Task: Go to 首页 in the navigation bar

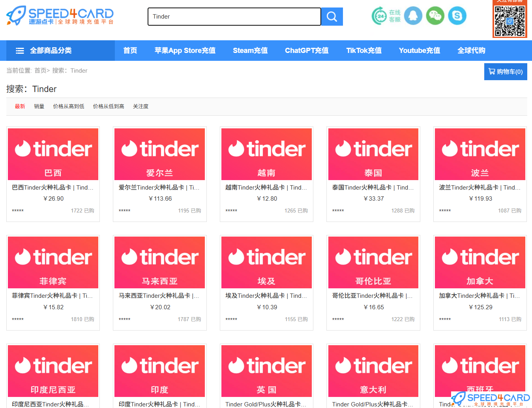Action: click(x=130, y=51)
